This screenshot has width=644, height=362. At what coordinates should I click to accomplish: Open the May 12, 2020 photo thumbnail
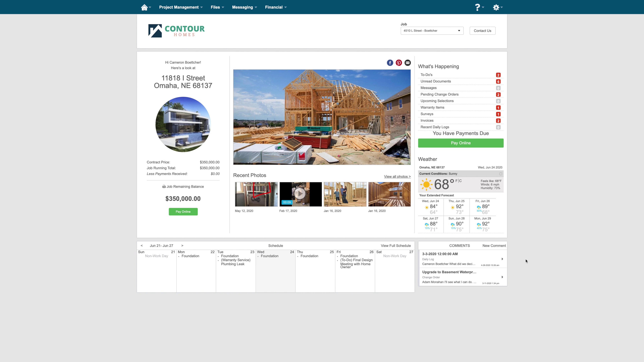(x=256, y=194)
